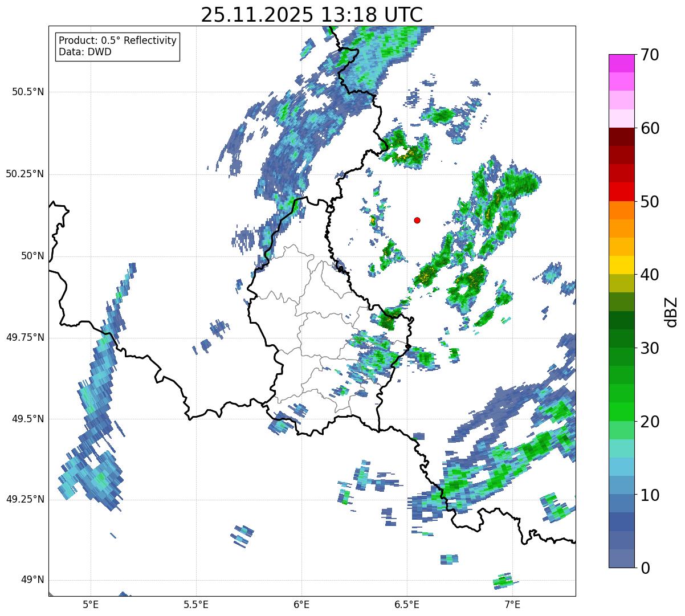Click the 5°E longitude label
The height and width of the screenshot is (616, 685).
(91, 604)
